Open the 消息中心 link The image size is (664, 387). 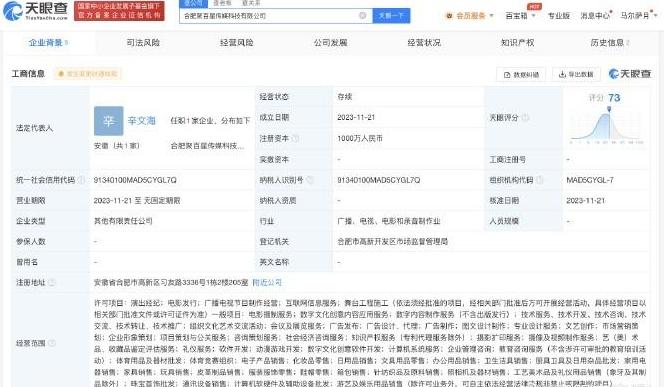(595, 16)
